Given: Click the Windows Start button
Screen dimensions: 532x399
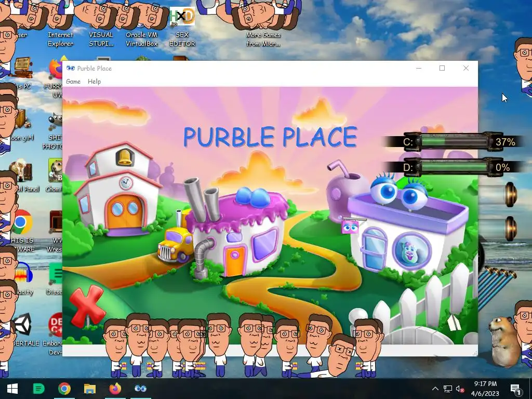Looking at the screenshot, I should 12,389.
